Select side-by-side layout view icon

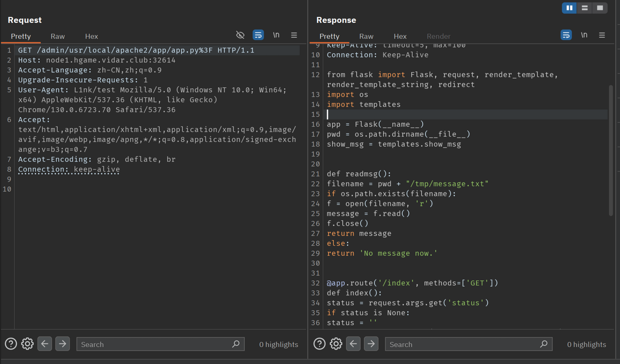[569, 8]
